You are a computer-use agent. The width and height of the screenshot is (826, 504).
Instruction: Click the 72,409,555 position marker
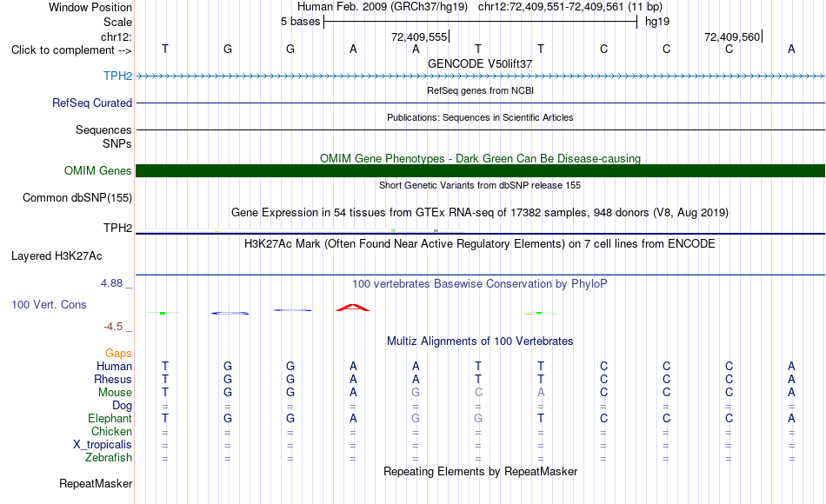click(x=419, y=36)
